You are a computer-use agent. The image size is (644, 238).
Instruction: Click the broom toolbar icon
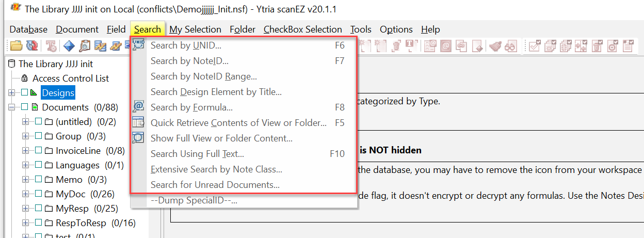point(495,46)
